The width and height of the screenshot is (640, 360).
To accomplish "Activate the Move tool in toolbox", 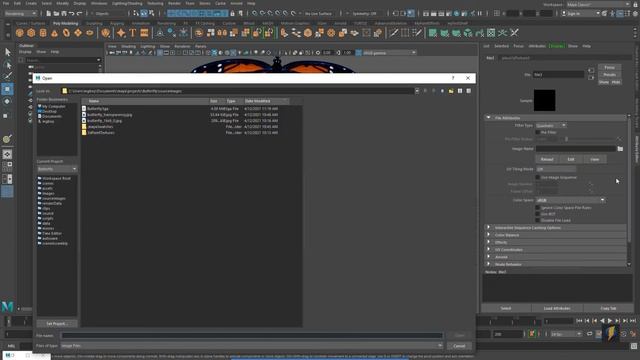I will pos(7,89).
